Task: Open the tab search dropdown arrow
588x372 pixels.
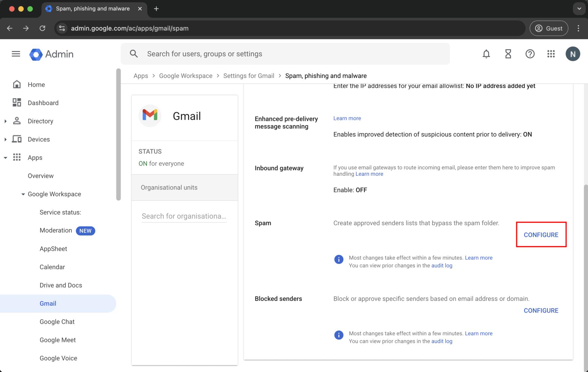Action: click(579, 9)
